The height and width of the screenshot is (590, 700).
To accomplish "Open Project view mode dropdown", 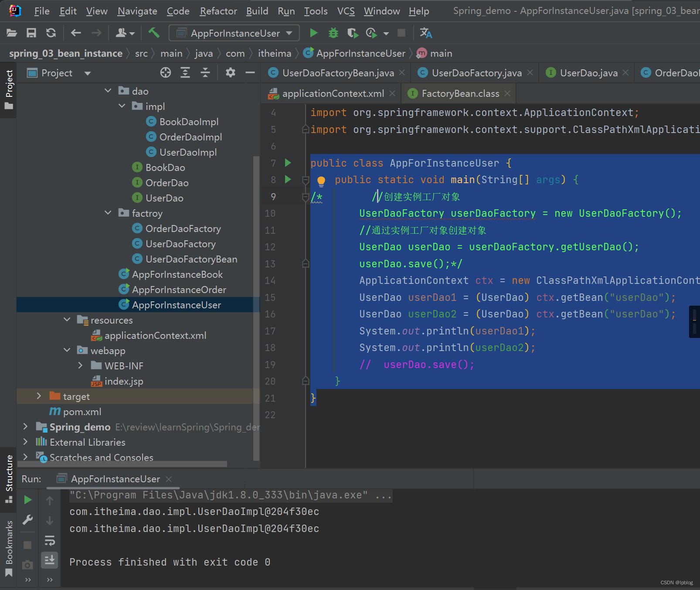I will 88,73.
